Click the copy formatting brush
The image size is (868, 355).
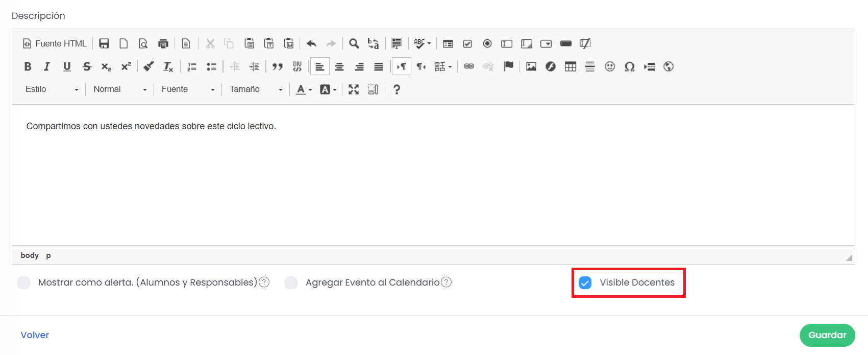(x=148, y=66)
